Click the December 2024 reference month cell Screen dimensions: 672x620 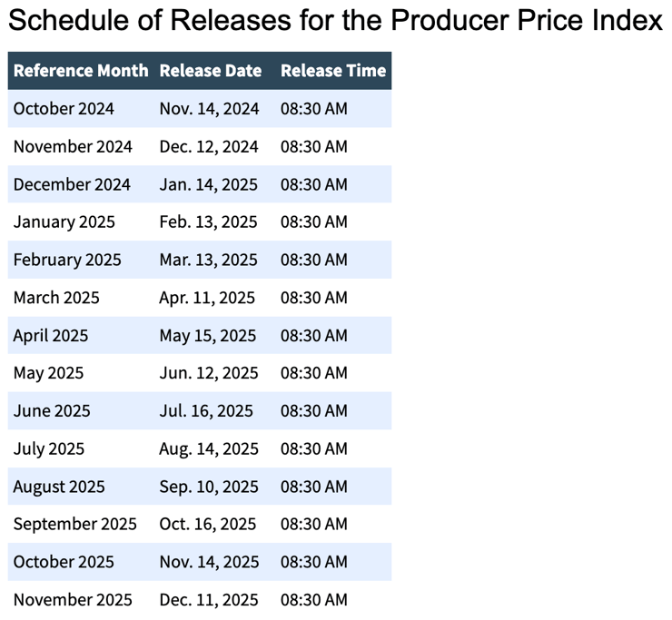(x=72, y=184)
